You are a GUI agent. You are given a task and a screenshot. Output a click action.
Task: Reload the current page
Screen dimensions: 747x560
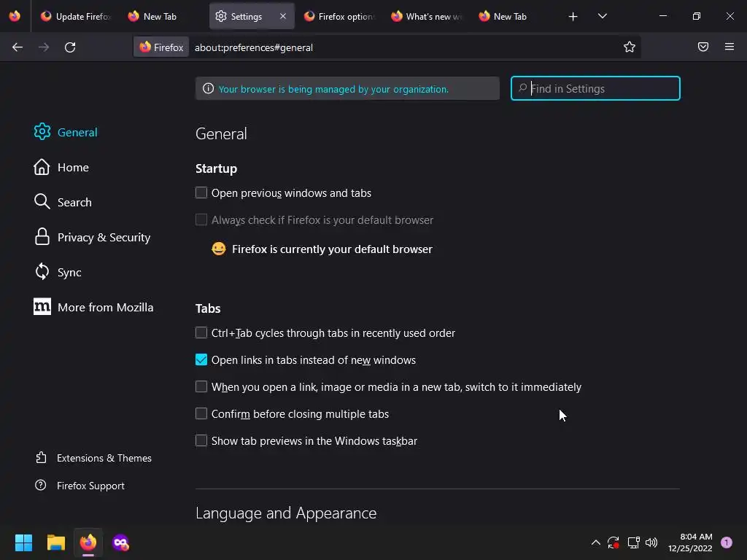pos(70,47)
